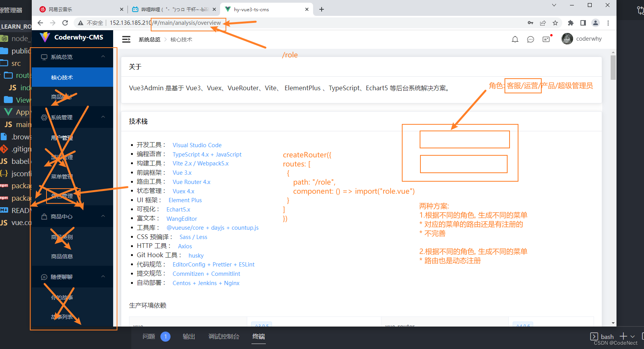Open the chat bubble messages icon

tap(530, 39)
